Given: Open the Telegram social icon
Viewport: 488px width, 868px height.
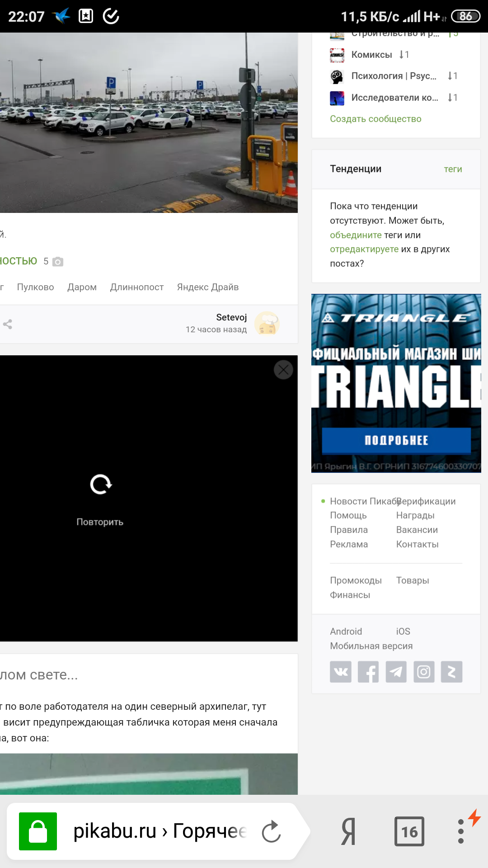Looking at the screenshot, I should point(396,672).
